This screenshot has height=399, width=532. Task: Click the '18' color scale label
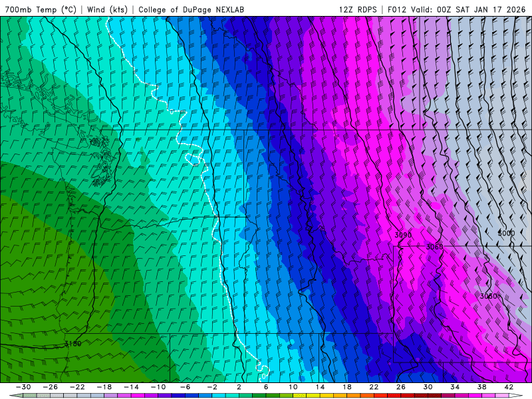[x=347, y=387]
